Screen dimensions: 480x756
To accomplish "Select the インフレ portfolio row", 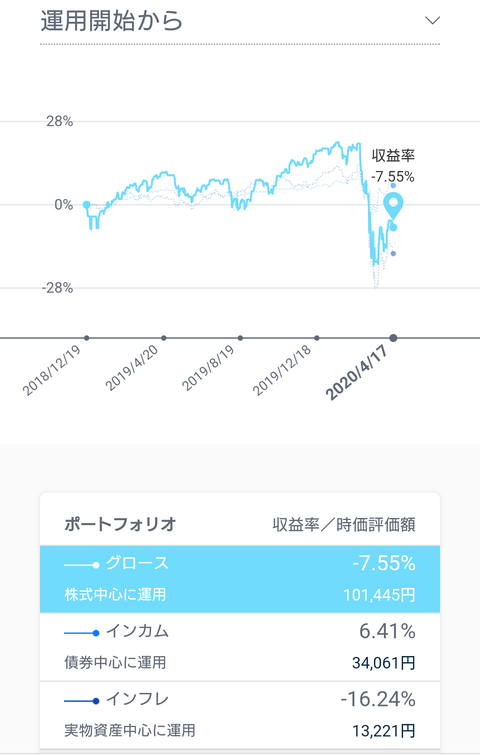I will pos(240,715).
